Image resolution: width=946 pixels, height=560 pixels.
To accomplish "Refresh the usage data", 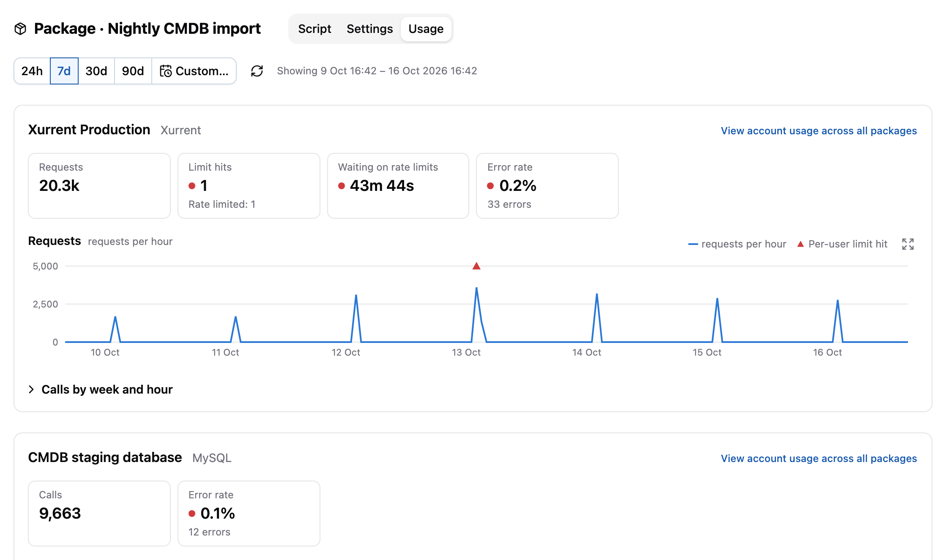I will (257, 71).
